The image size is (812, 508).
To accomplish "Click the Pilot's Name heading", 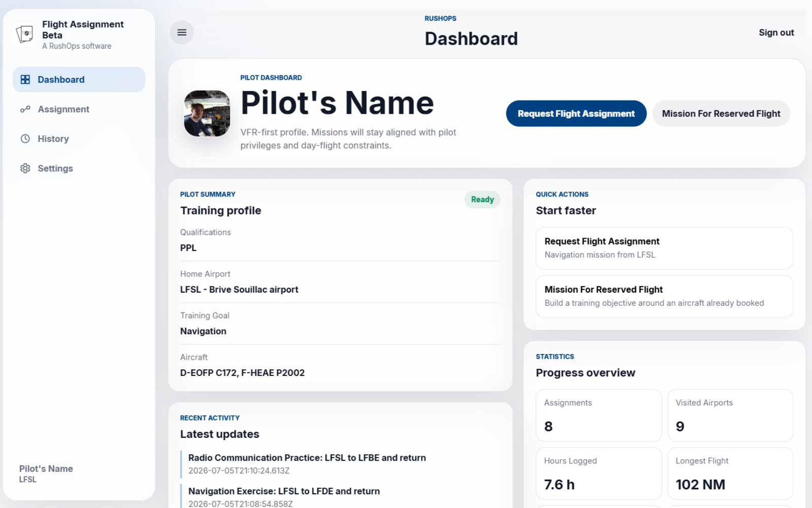I will point(337,103).
